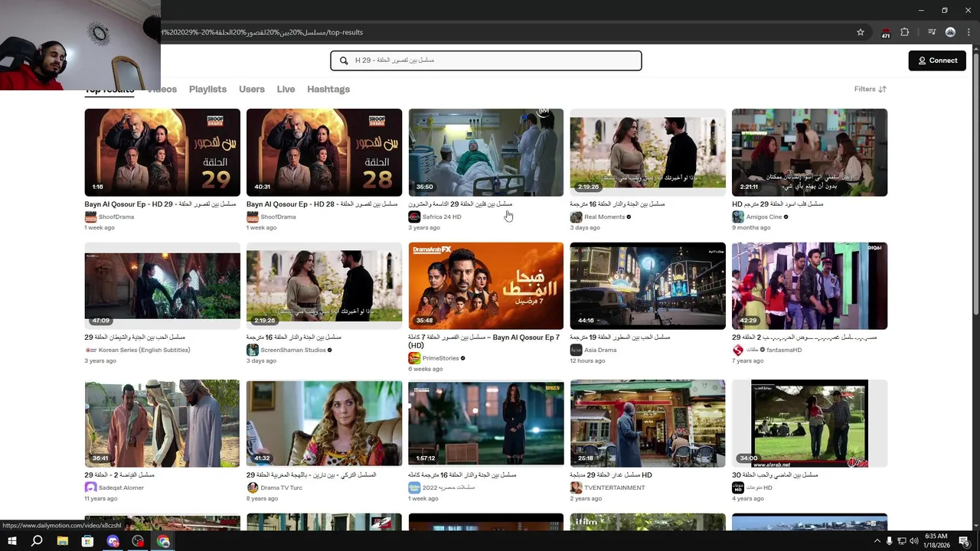Click the search magnifier icon in search box
The width and height of the screenshot is (980, 551).
(x=344, y=60)
